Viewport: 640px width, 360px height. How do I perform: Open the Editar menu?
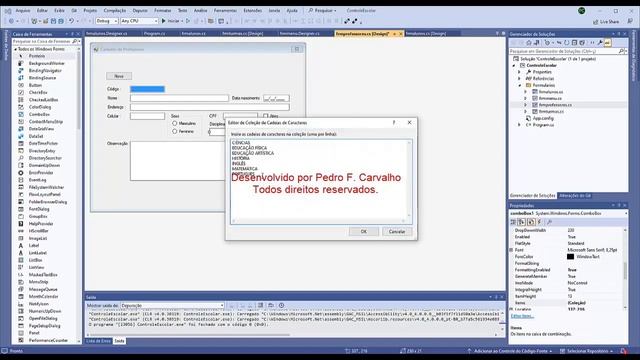(42, 10)
